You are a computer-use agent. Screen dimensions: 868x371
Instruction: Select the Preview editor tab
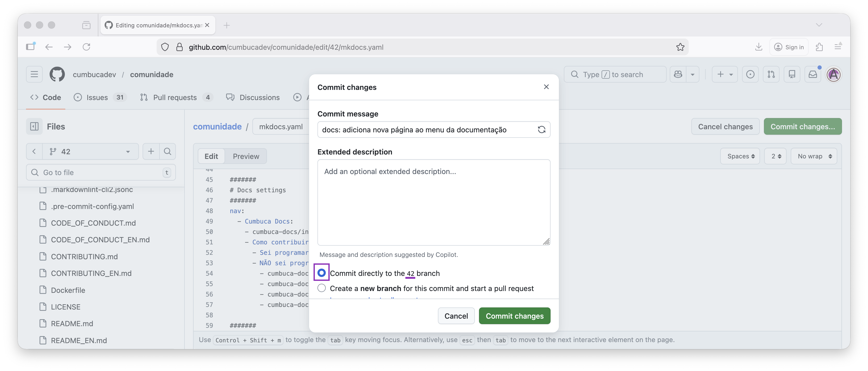pos(246,156)
